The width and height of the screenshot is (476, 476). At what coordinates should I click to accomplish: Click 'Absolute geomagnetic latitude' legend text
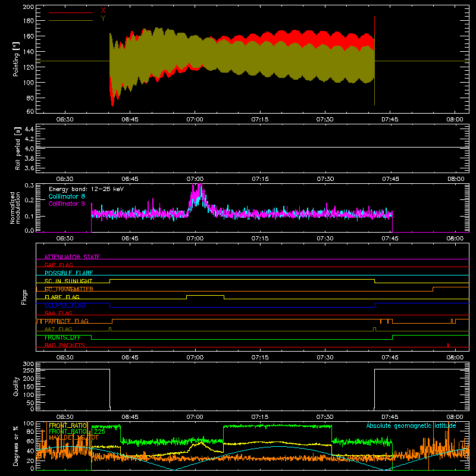pos(411,425)
